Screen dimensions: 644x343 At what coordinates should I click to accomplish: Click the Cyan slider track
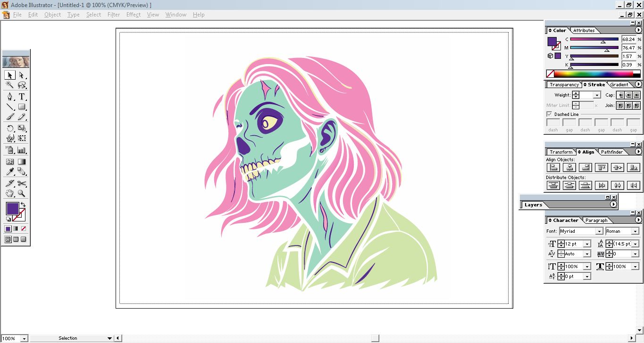(x=594, y=39)
